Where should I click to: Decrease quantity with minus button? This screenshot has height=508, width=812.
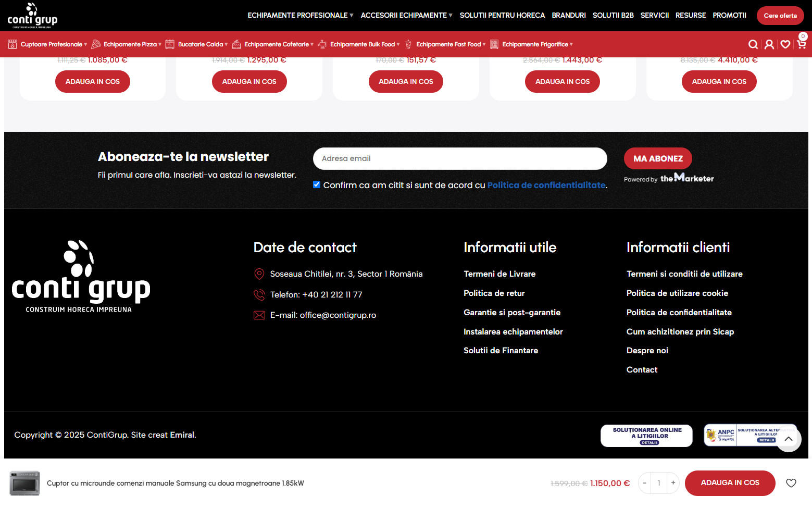pos(644,483)
